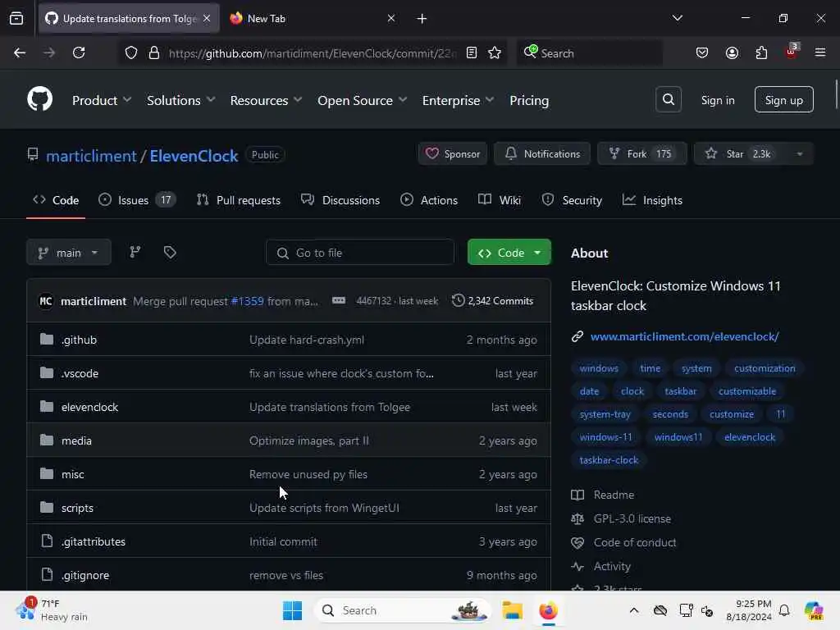The width and height of the screenshot is (840, 630).
Task: Focus the Go to file search field
Action: coord(360,253)
